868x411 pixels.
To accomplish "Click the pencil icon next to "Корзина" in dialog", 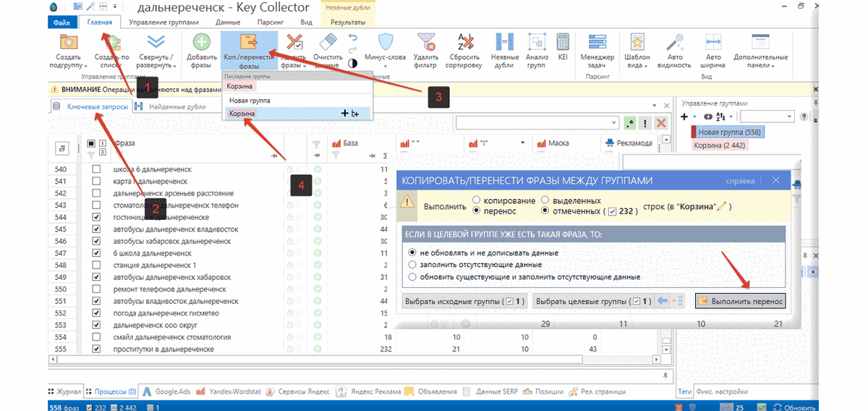I will [722, 207].
